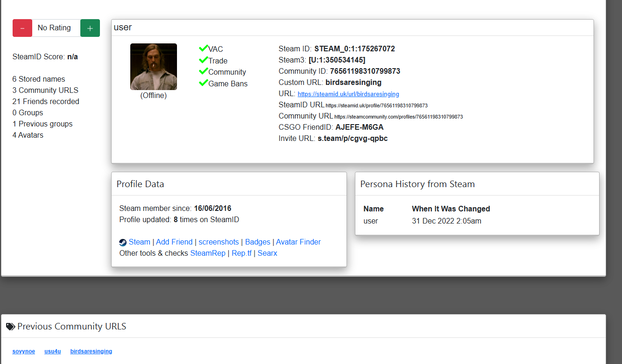Click the Add Friend link
Image resolution: width=622 pixels, height=364 pixels.
(x=174, y=242)
